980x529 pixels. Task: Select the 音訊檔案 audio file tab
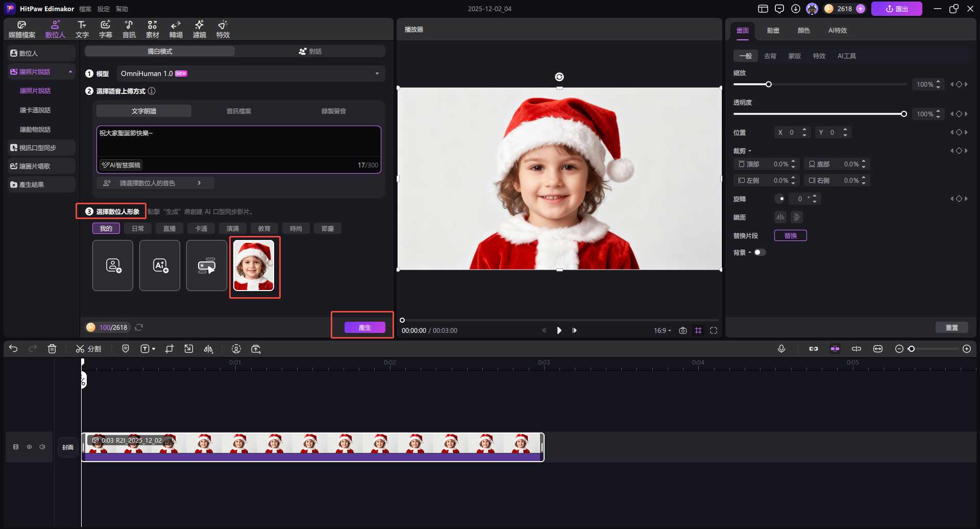238,111
